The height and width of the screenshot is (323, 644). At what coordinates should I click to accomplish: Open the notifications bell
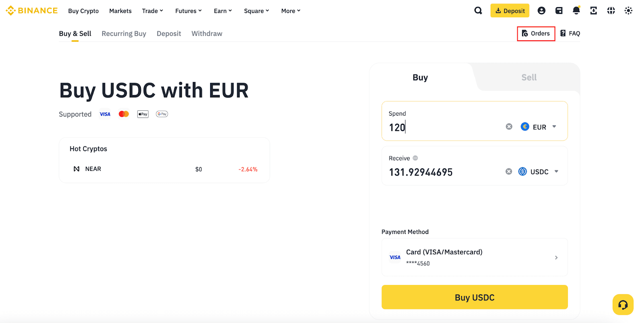coord(576,10)
